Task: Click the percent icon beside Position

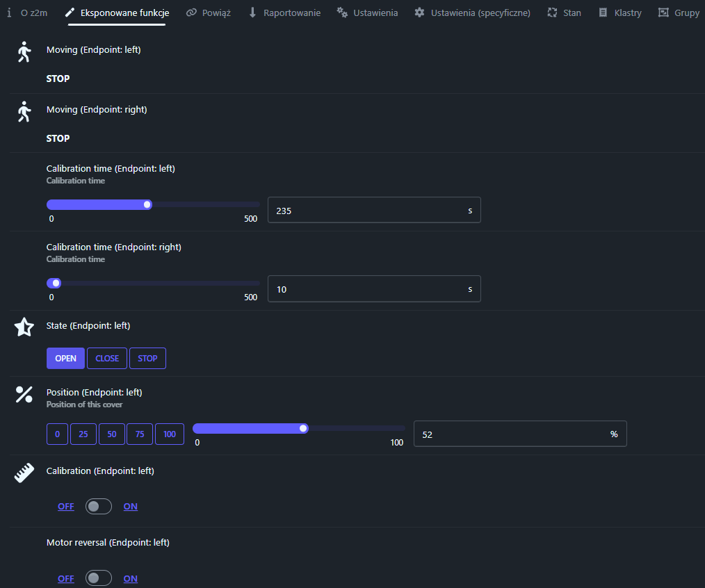Action: click(24, 395)
